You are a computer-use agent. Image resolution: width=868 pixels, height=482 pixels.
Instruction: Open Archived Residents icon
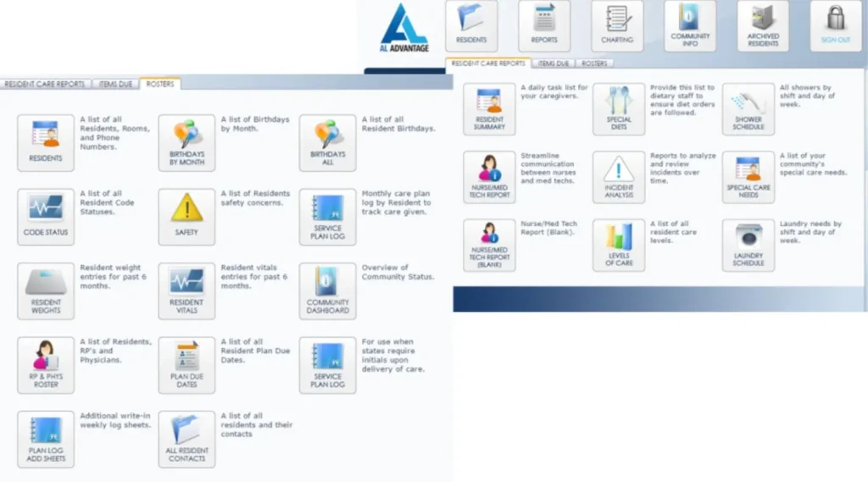point(763,25)
